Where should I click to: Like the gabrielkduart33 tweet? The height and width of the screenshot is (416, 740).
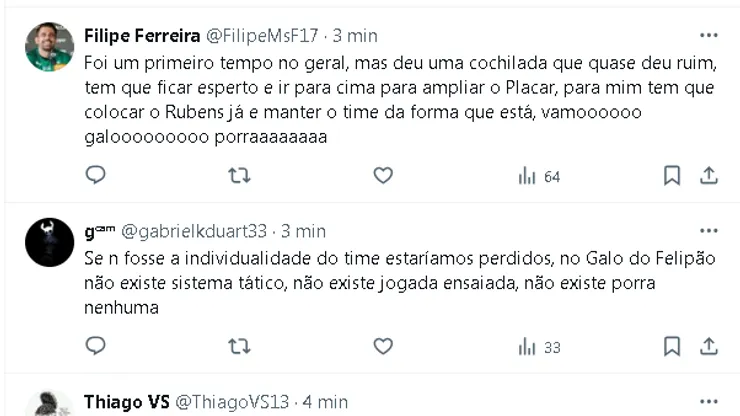tap(383, 347)
